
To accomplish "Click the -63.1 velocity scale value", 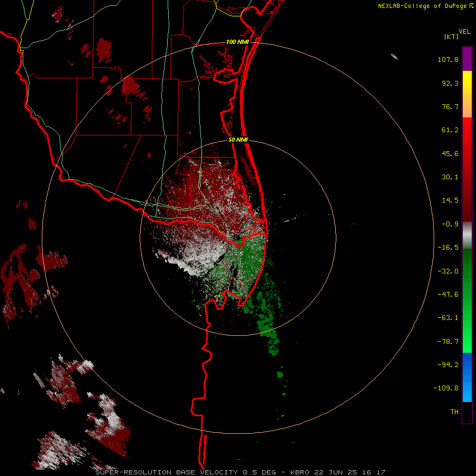I will coord(448,318).
